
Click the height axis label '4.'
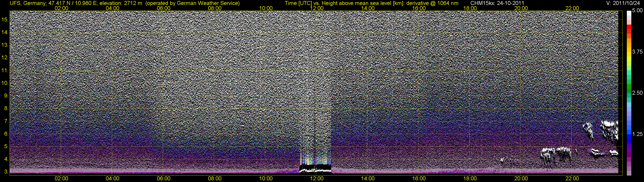[6, 159]
